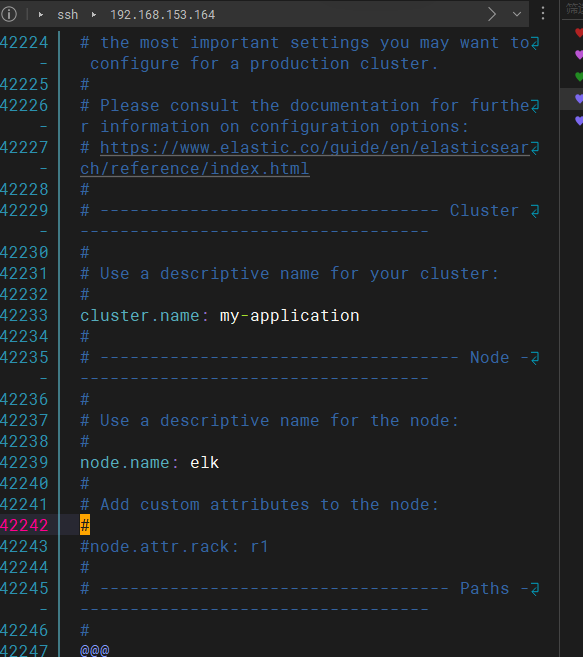The height and width of the screenshot is (657, 583).
Task: Click the wrapped link part "ch/reference/index.html"
Action: point(195,168)
